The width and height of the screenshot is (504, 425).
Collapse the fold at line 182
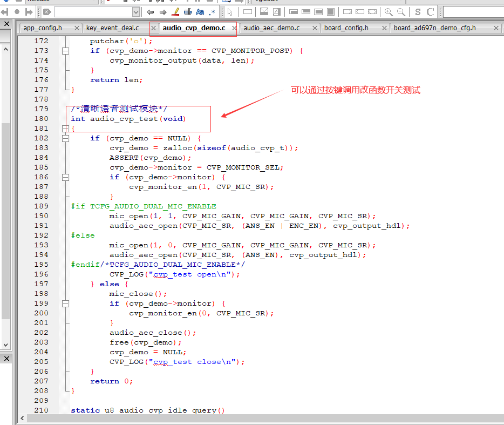pyautogui.click(x=66, y=138)
